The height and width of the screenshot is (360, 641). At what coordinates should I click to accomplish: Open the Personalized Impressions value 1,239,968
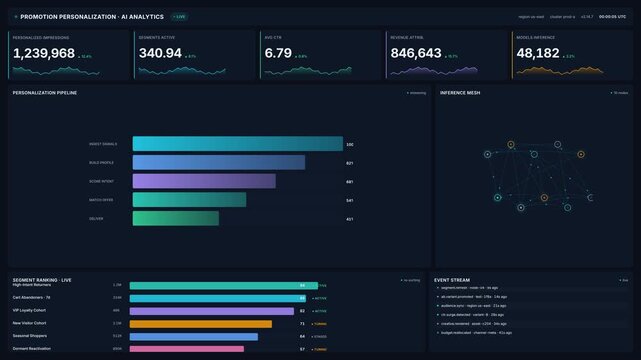(x=44, y=53)
